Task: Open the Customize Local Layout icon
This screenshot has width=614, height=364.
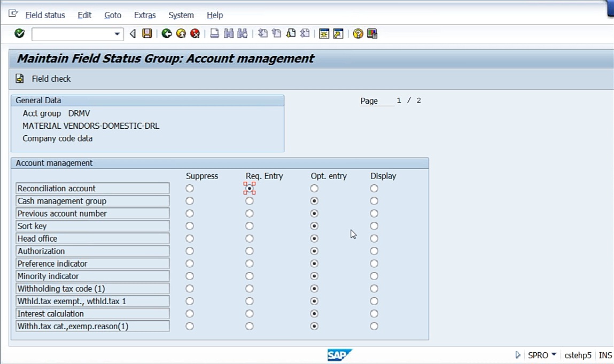Action: (372, 34)
